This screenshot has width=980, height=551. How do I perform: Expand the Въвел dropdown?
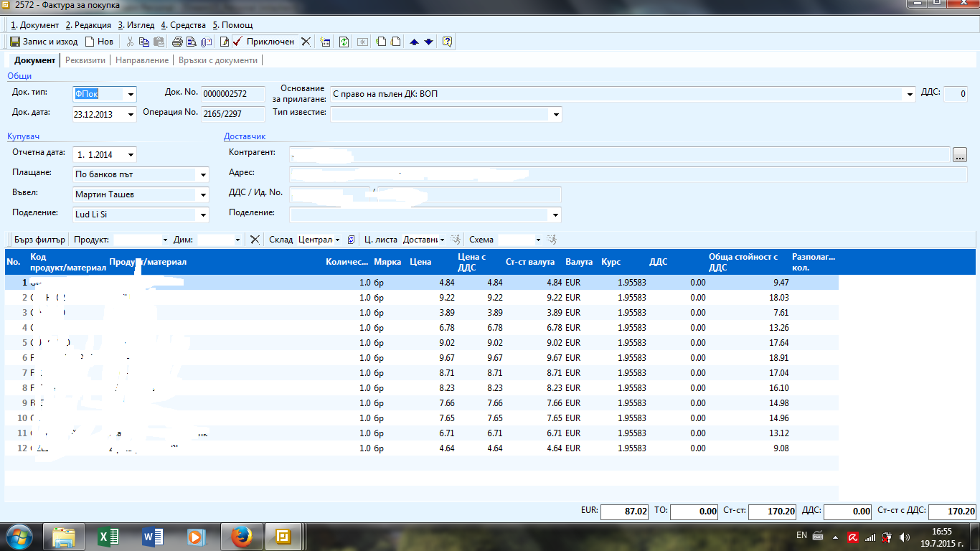pyautogui.click(x=203, y=194)
